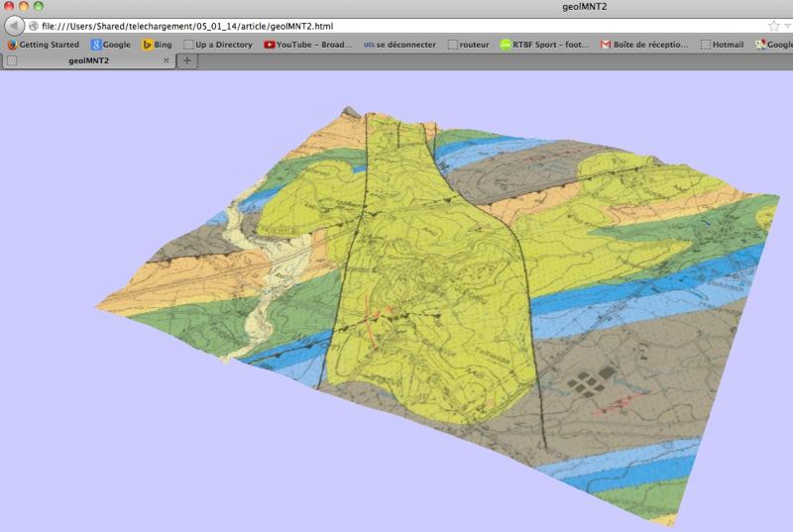Open the RTBF Sport bookmark
The height and width of the screenshot is (532, 793).
pyautogui.click(x=545, y=45)
